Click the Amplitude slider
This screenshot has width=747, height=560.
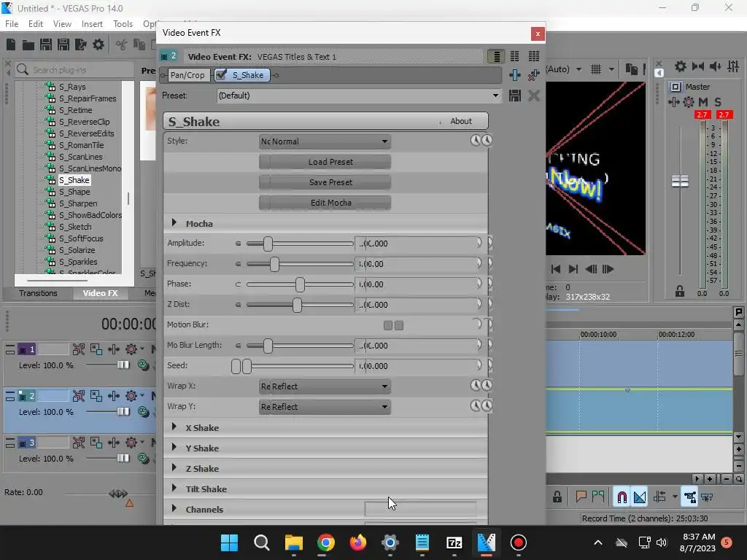pyautogui.click(x=300, y=244)
